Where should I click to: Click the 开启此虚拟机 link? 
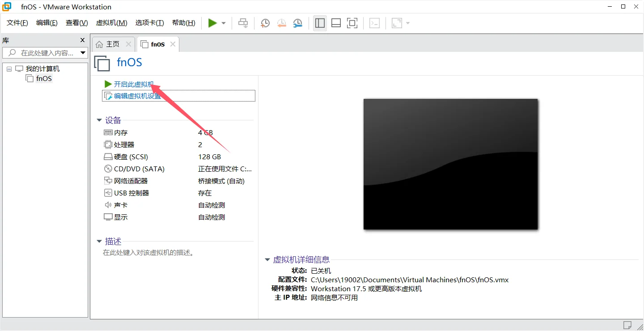pos(134,84)
